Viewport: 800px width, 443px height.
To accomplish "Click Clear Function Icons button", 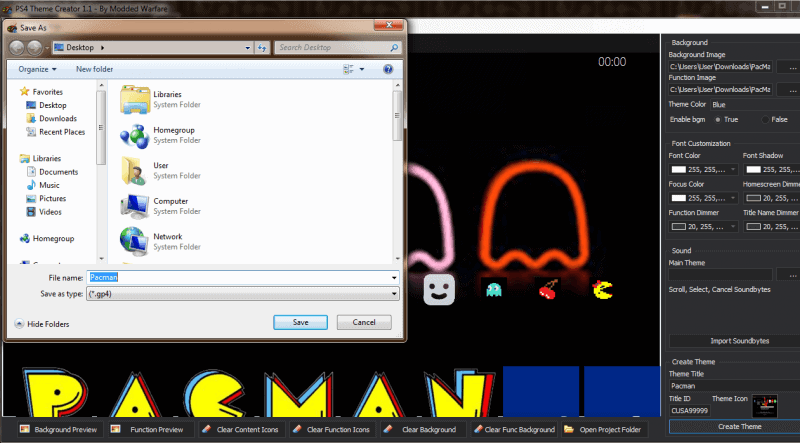I will 333,429.
